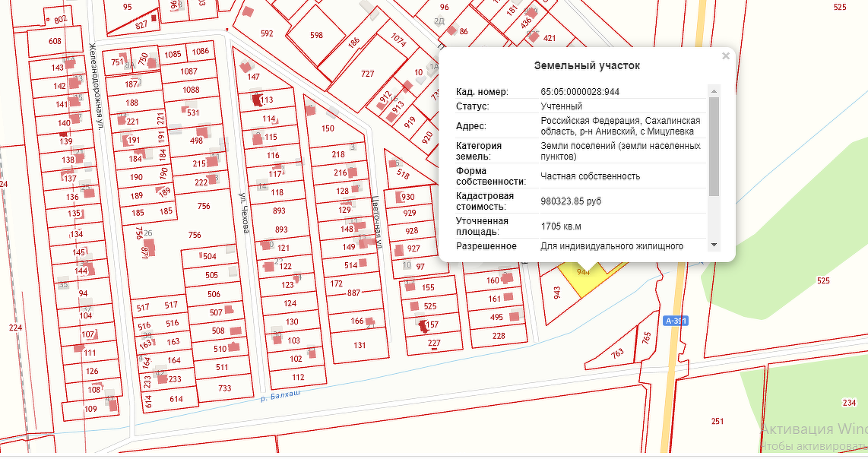Click the building marker in parcel 160
868x459 pixels.
click(506, 280)
